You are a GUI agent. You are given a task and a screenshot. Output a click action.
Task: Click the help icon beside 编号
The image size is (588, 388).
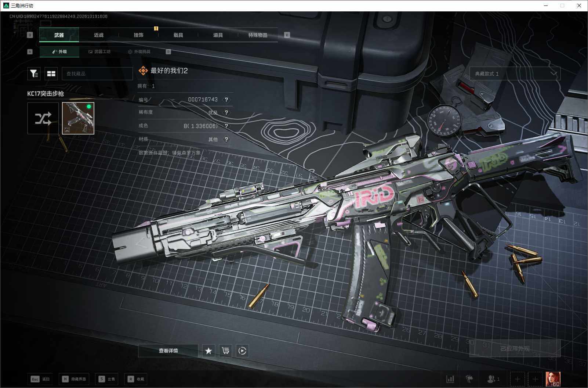[x=226, y=100]
